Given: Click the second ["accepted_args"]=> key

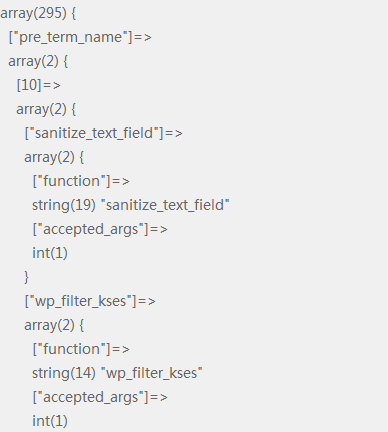Looking at the screenshot, I should [x=100, y=397].
